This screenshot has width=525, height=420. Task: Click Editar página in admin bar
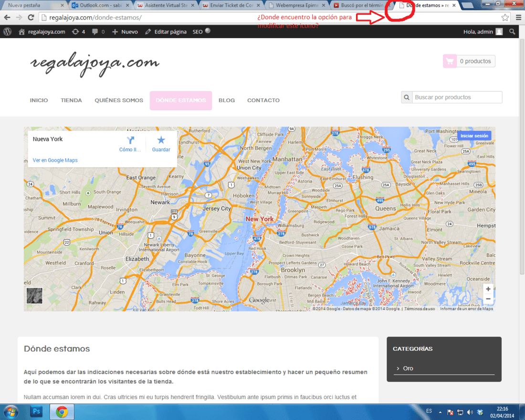click(166, 31)
